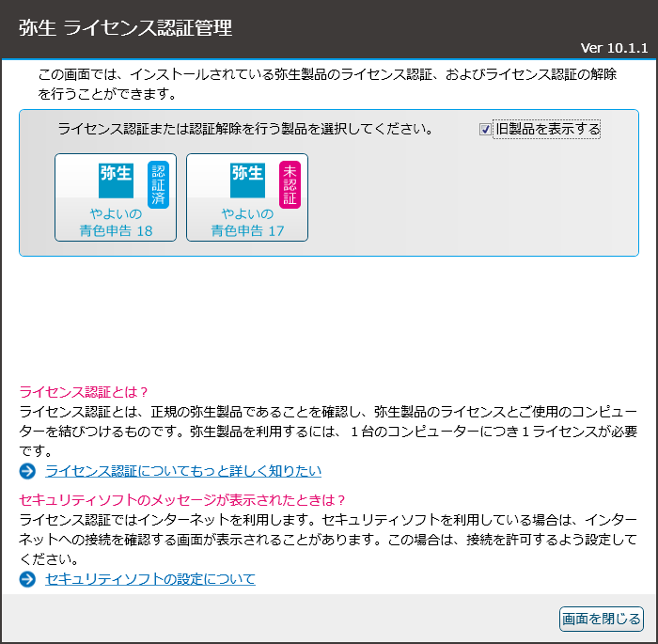658x644 pixels.
Task: Click the ライセンス認証とは？ heading
Action: [84, 392]
